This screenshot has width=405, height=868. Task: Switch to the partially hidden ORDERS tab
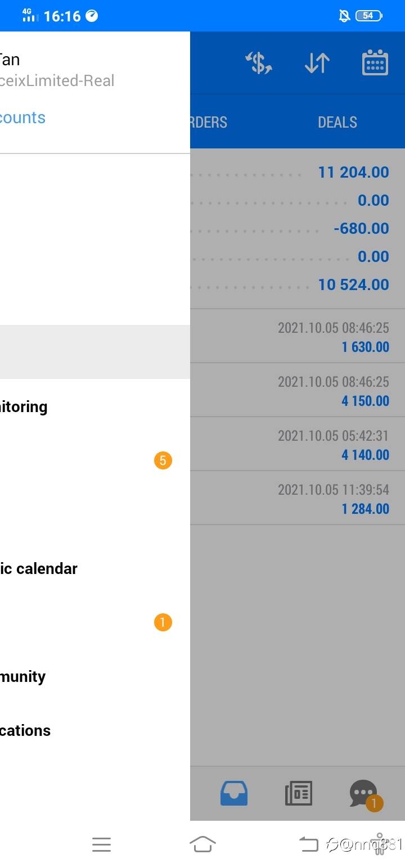pyautogui.click(x=209, y=122)
